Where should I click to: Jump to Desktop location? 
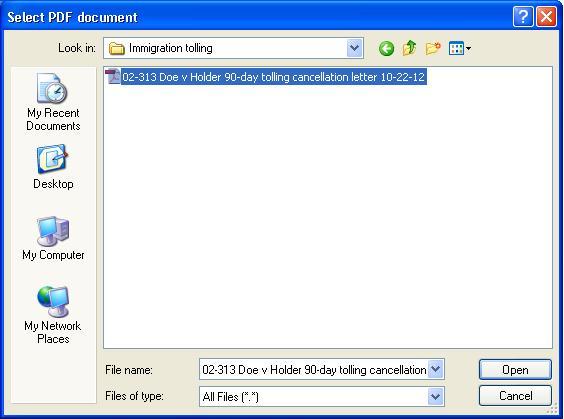coord(53,167)
